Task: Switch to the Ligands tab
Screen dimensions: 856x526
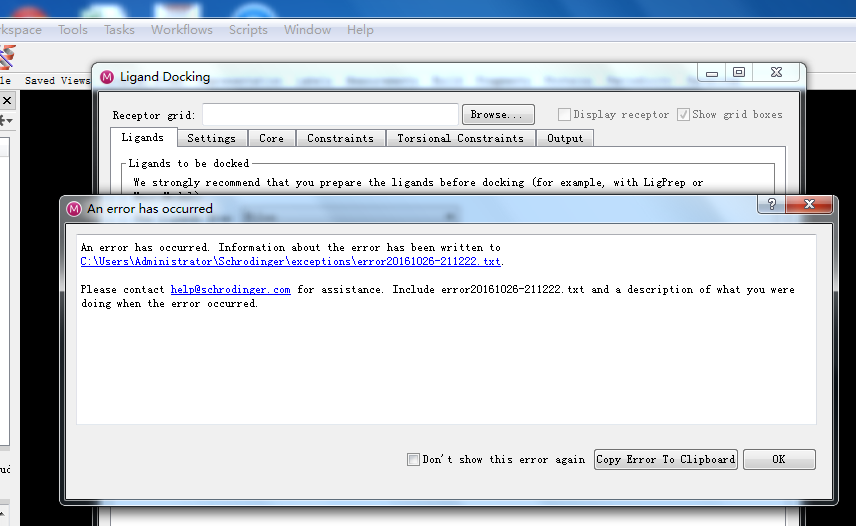Action: point(143,138)
